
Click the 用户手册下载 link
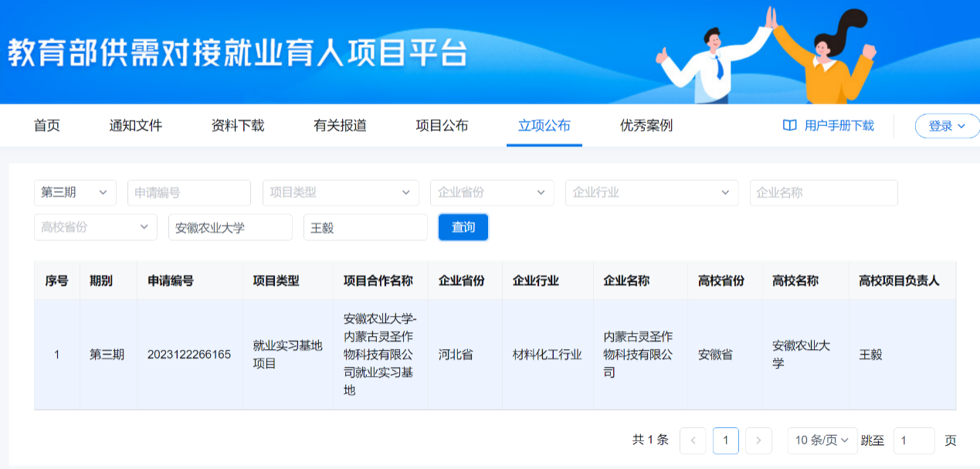tap(839, 126)
